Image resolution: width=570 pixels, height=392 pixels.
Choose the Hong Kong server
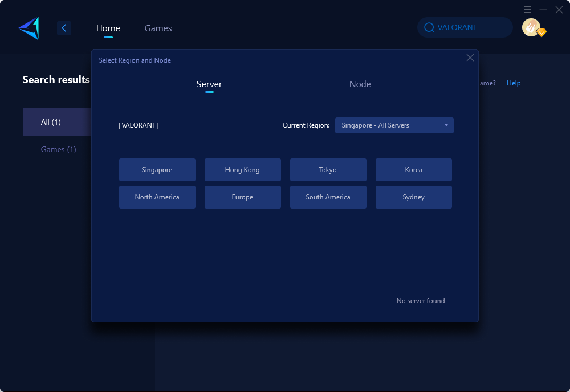242,170
